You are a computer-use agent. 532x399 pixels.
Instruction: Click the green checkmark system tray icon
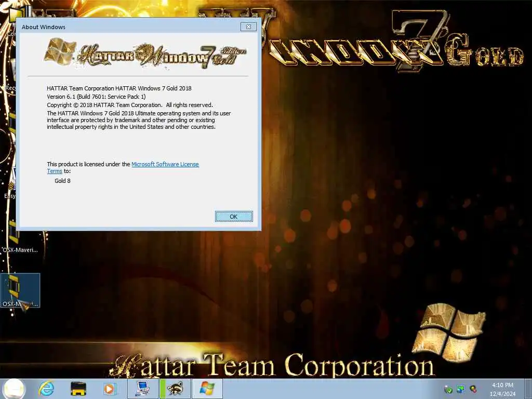[448, 389]
